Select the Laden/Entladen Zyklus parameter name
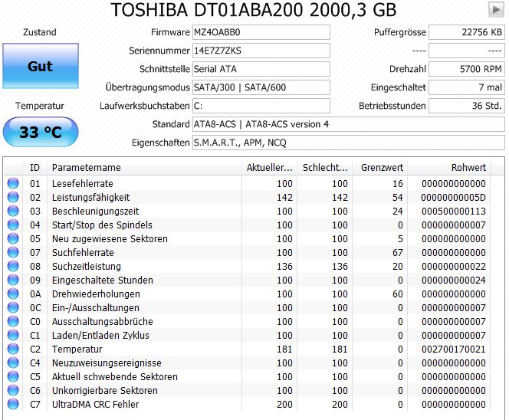The width and height of the screenshot is (509, 420). tap(100, 335)
